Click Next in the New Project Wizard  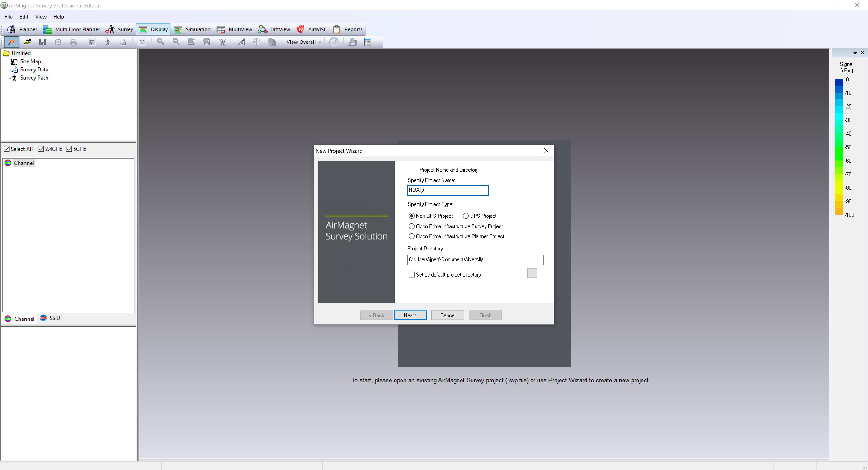click(x=410, y=315)
